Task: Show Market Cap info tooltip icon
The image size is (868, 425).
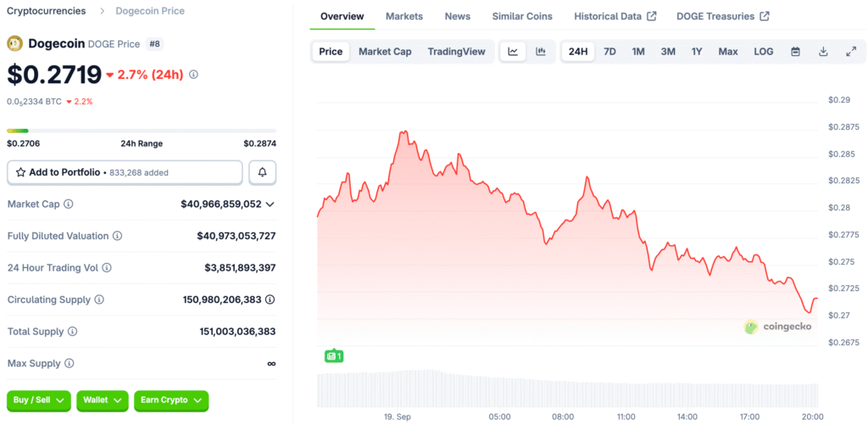Action: click(68, 204)
